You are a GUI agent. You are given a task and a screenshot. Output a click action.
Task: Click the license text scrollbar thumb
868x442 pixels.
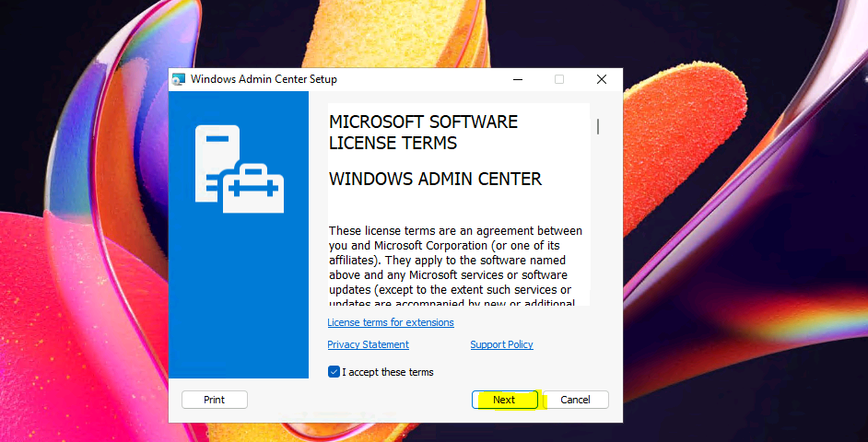[x=598, y=127]
